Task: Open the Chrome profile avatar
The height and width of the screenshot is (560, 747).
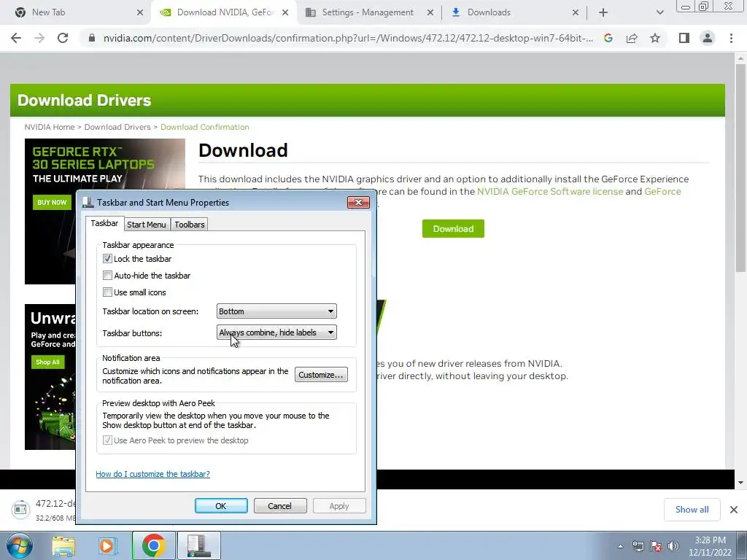Action: 708,38
